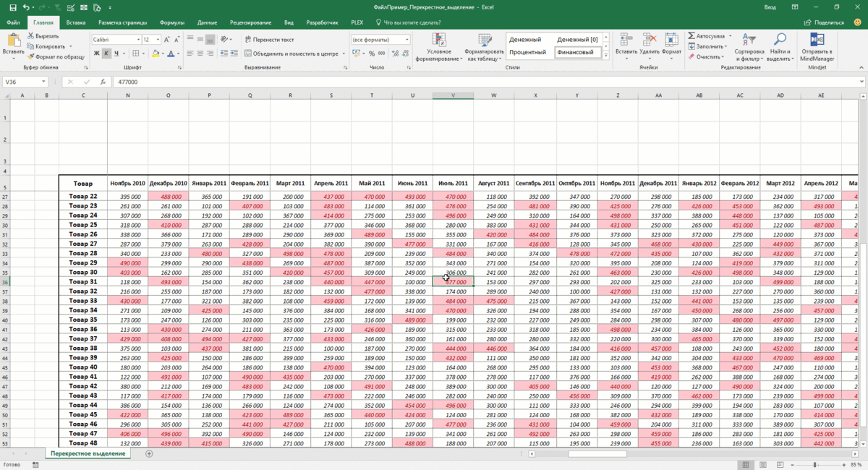Select the Перекрестное выделение sheet tab

coord(88,453)
